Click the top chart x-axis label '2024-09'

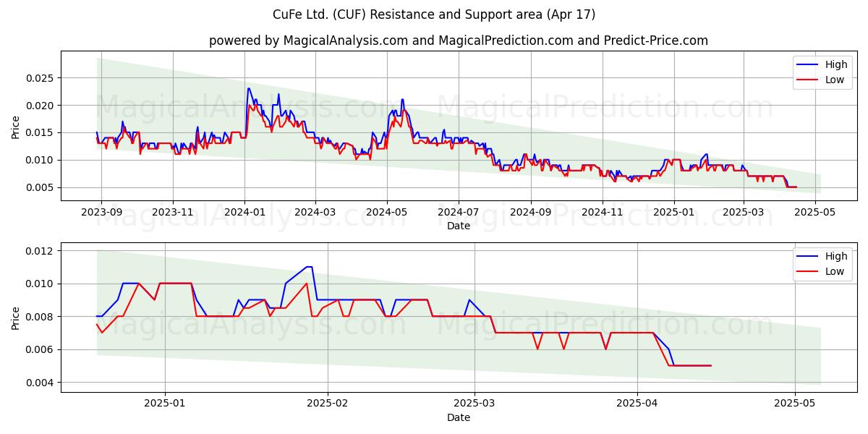point(531,212)
